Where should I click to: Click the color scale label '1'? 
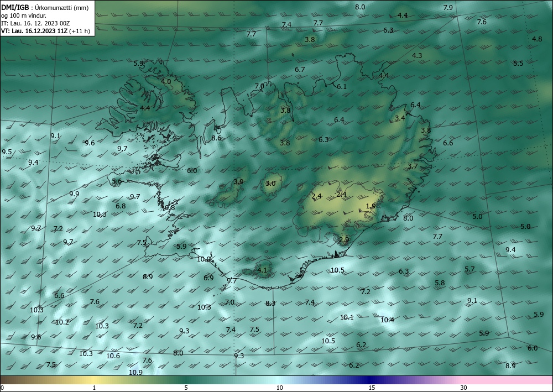tap(94, 388)
